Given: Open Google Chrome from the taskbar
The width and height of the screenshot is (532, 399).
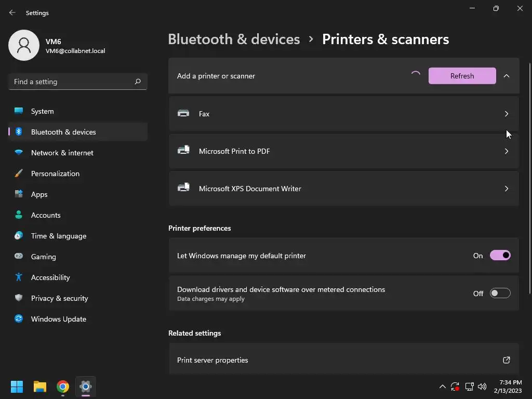Looking at the screenshot, I should [63, 387].
